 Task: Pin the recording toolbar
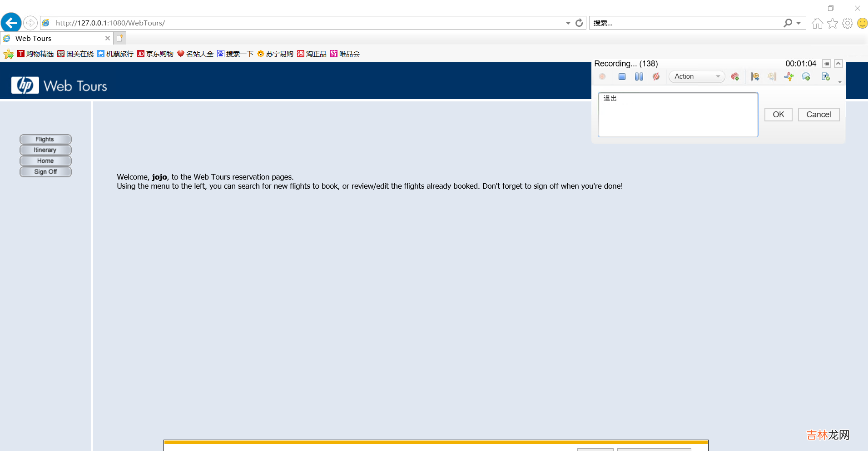pos(827,64)
